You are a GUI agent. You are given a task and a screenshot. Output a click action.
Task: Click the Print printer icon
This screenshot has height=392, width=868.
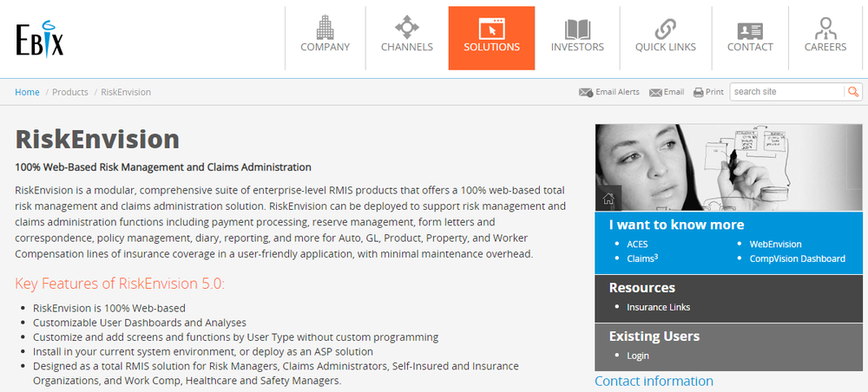[699, 92]
